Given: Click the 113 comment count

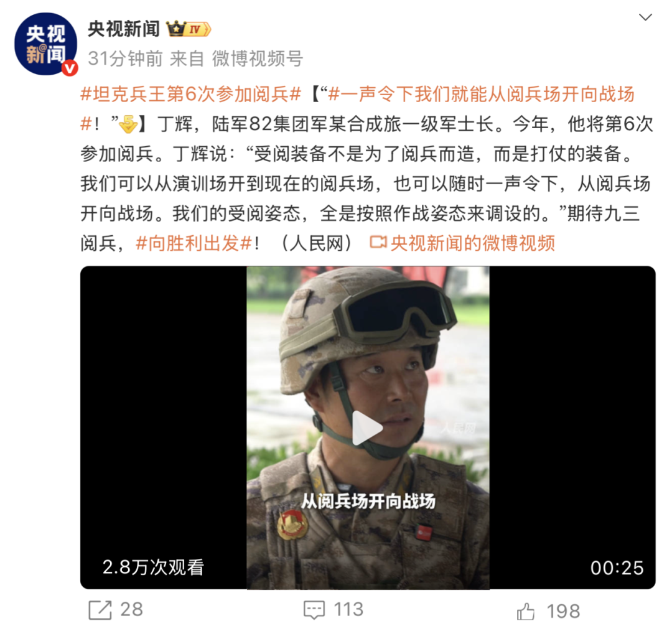Looking at the screenshot, I should (348, 610).
